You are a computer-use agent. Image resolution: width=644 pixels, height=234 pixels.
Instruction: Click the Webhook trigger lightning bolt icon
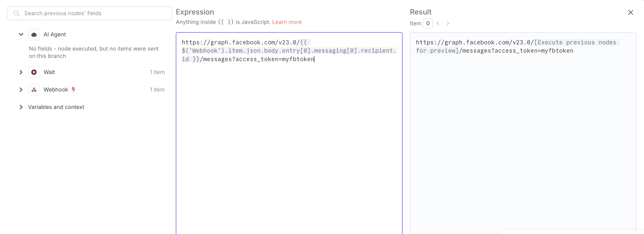pyautogui.click(x=73, y=89)
